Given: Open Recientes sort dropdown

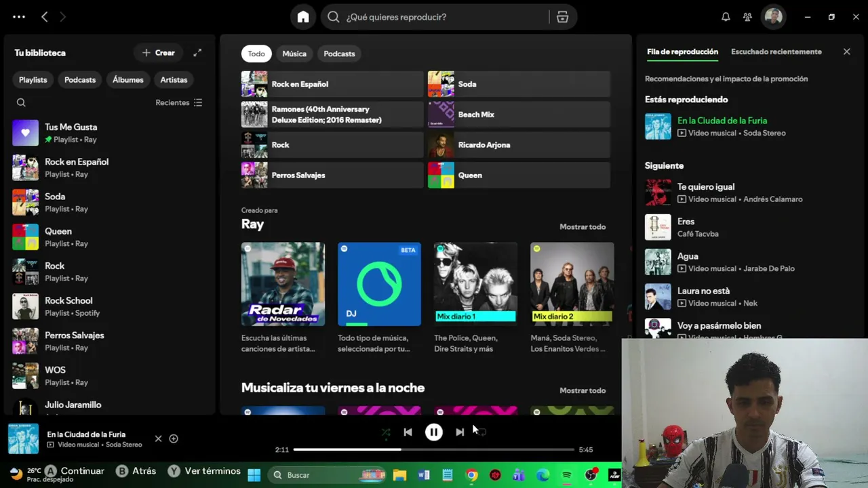Looking at the screenshot, I should click(x=179, y=102).
